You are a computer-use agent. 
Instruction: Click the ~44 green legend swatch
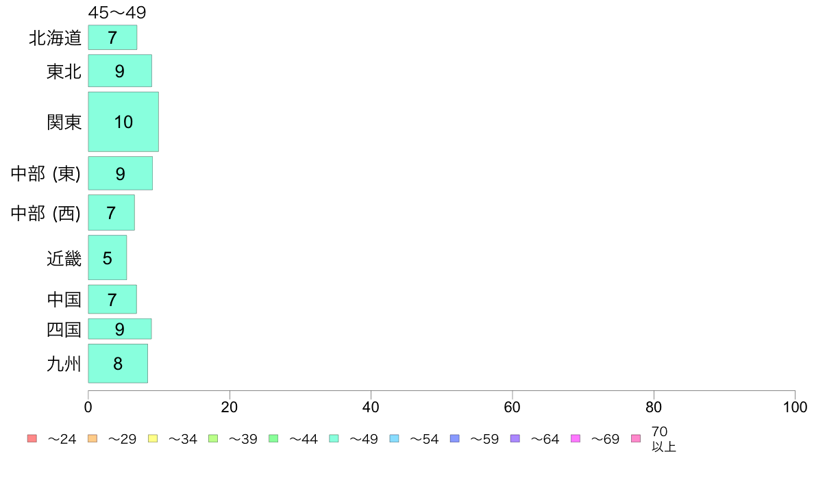click(x=273, y=438)
